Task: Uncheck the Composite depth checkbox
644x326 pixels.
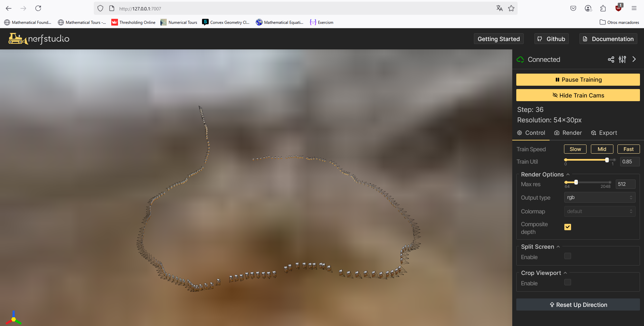Action: tap(567, 227)
